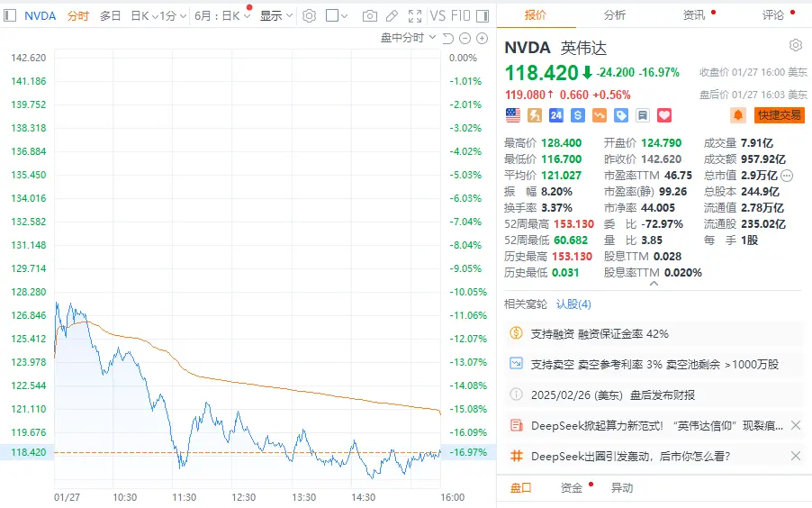Viewport: 812px width, 508px height.
Task: Open the 6月:日K range dropdown
Action: click(222, 16)
